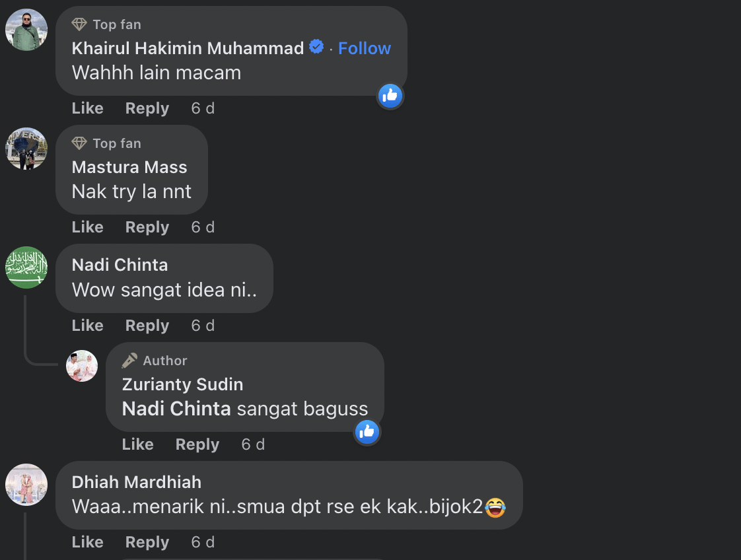Follow Khairul Hakimin Muhammad

coord(364,48)
